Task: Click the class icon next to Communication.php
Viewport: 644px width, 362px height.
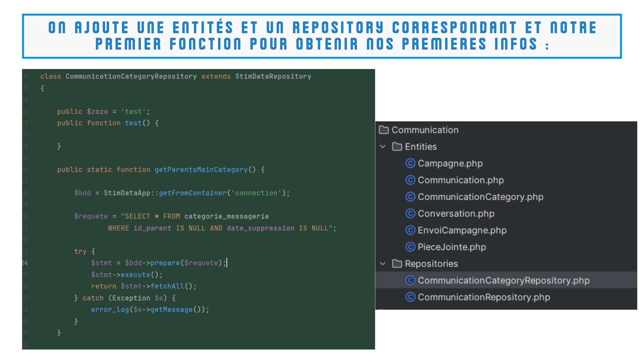Action: [410, 180]
